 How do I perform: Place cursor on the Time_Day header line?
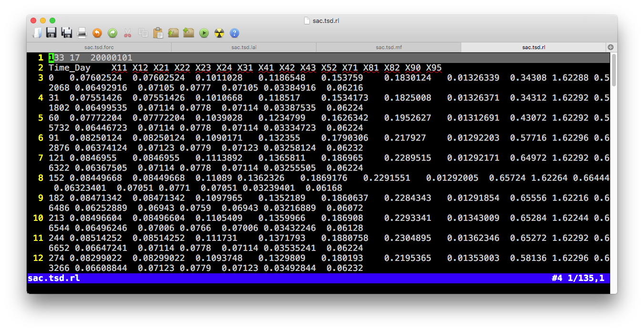click(69, 68)
